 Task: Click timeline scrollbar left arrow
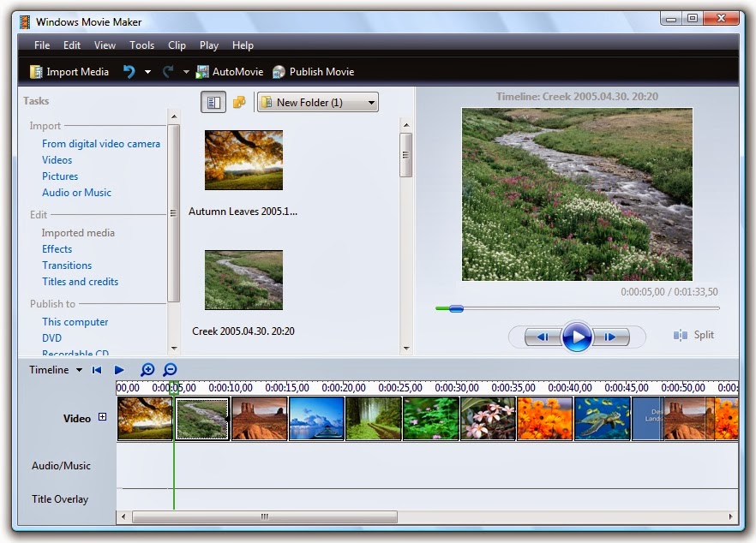[x=123, y=517]
